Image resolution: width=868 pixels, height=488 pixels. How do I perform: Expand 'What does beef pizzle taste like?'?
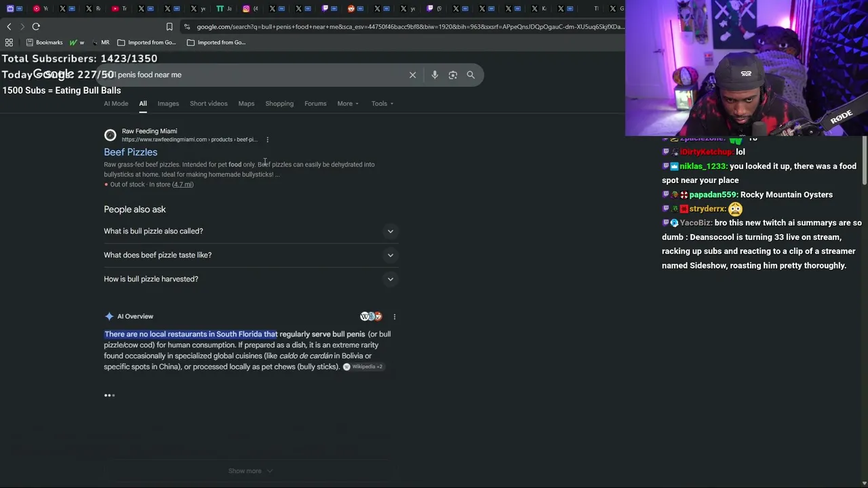(x=250, y=255)
